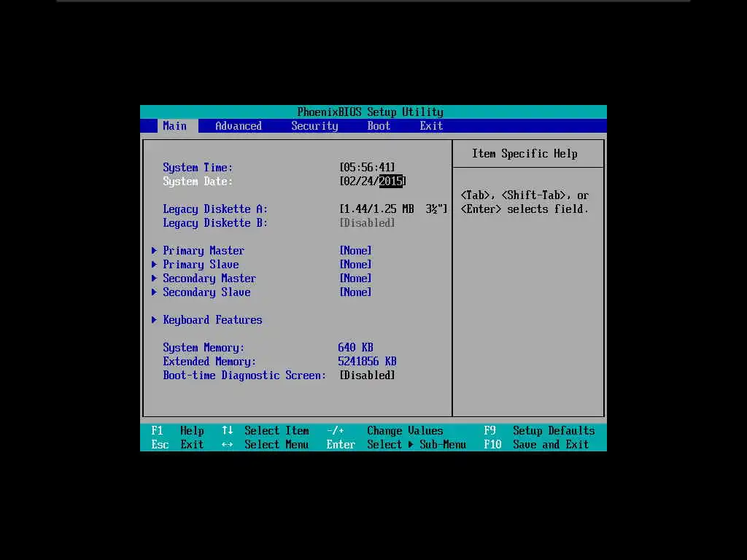Click the Boot-time Diagnostic Screen label
Screen dimensions: 747x560
[244, 376]
